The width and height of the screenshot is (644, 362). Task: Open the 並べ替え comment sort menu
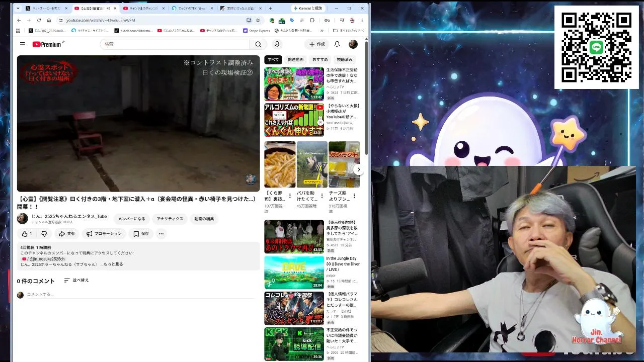[76, 281]
